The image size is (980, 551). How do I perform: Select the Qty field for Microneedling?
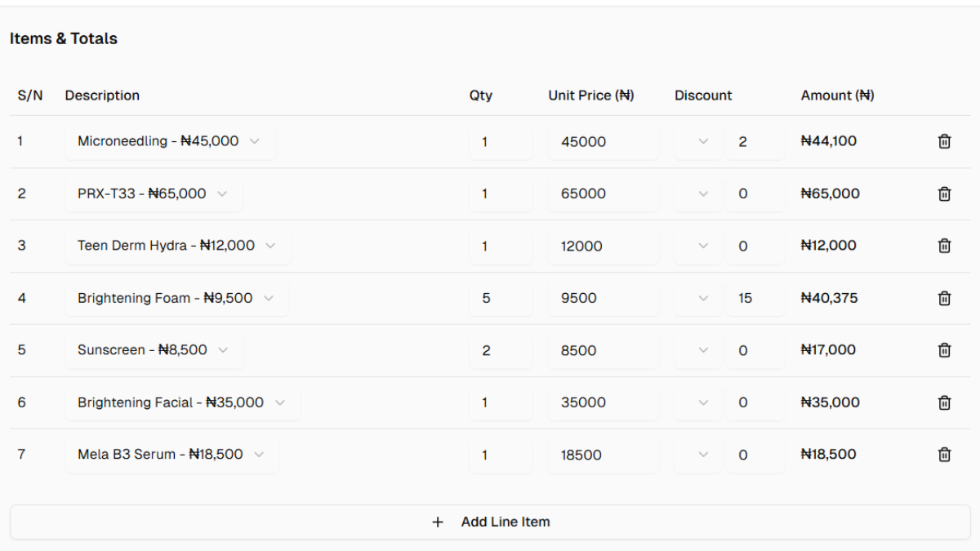point(501,141)
